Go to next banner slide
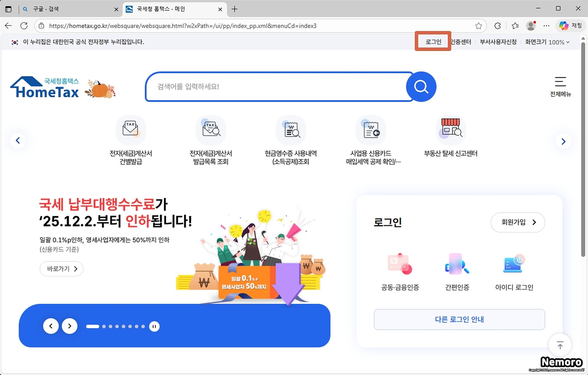Viewport: 588px width, 375px height. pos(69,326)
